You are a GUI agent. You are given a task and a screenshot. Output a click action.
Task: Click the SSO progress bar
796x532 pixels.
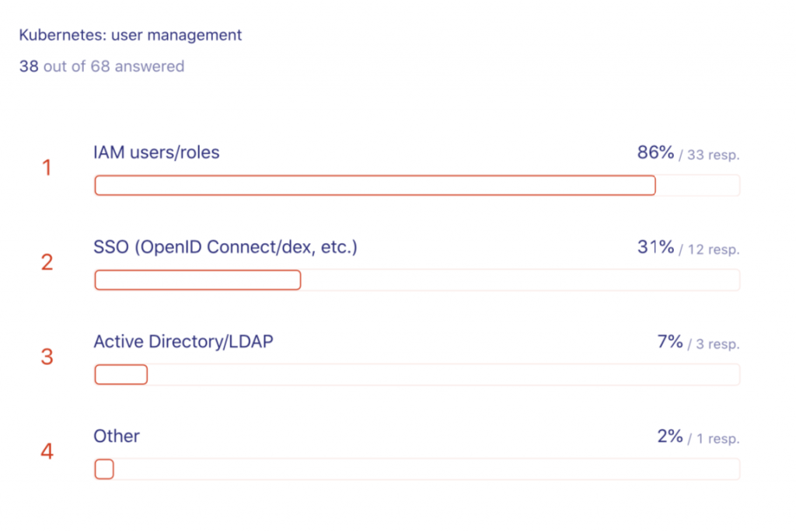(197, 280)
